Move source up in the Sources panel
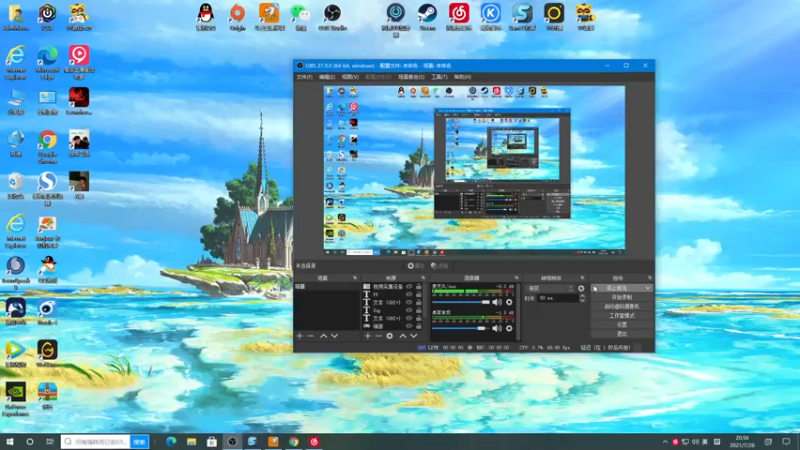The height and width of the screenshot is (450, 800). 403,336
